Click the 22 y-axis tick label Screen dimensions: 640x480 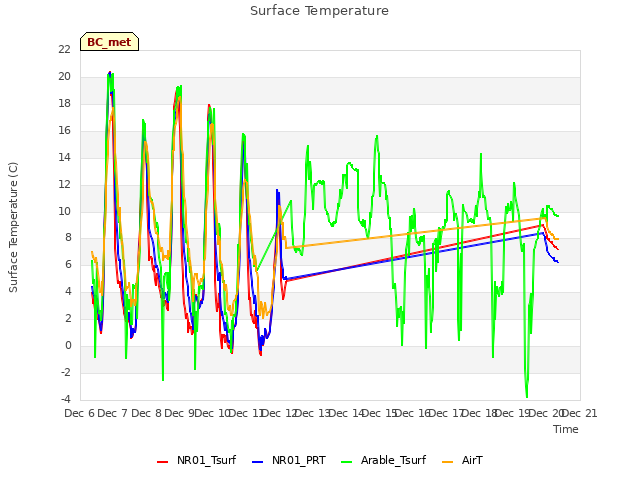(x=64, y=49)
